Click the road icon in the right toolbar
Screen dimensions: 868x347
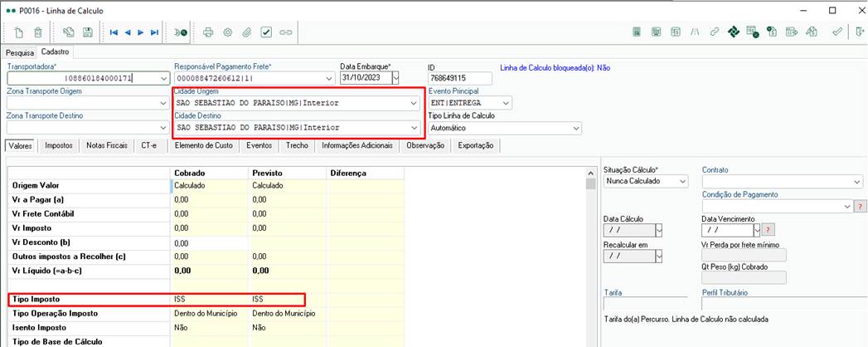695,32
